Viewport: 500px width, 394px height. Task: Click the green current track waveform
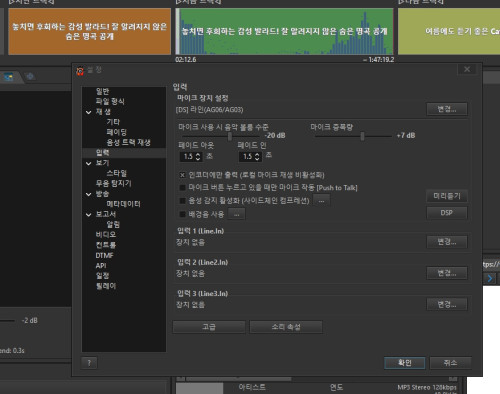(284, 31)
